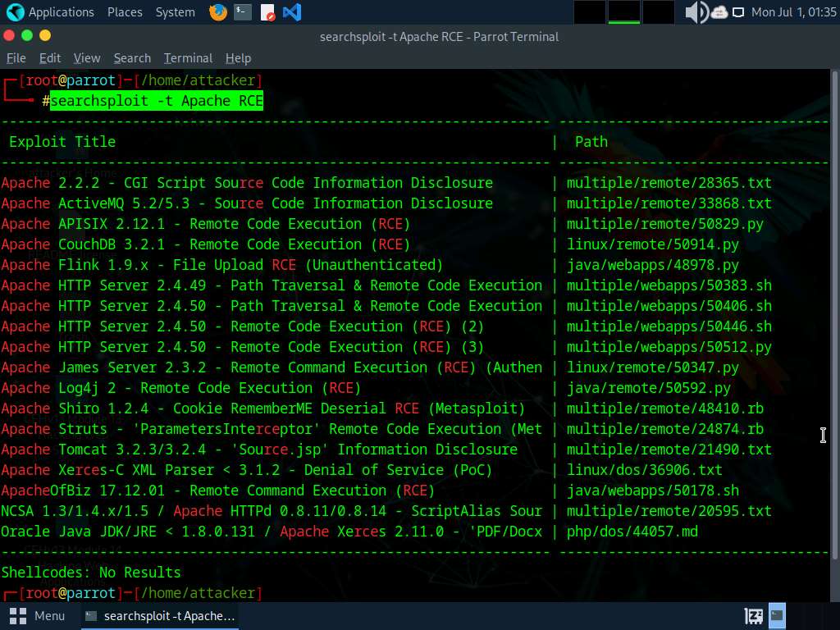Click the green system monitor graph

[x=623, y=12]
